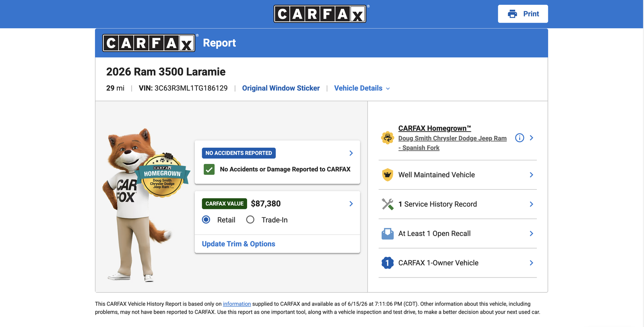
Task: Click the CARFAX Homegrown badge on the fox
Action: [163, 176]
